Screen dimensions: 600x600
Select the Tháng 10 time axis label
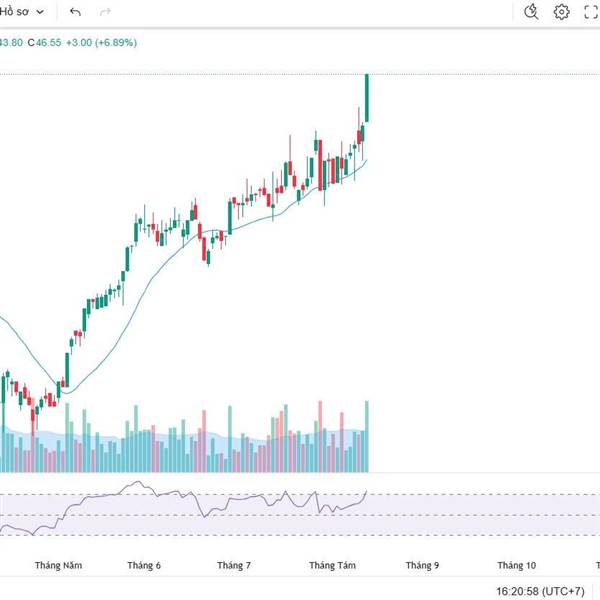(517, 565)
